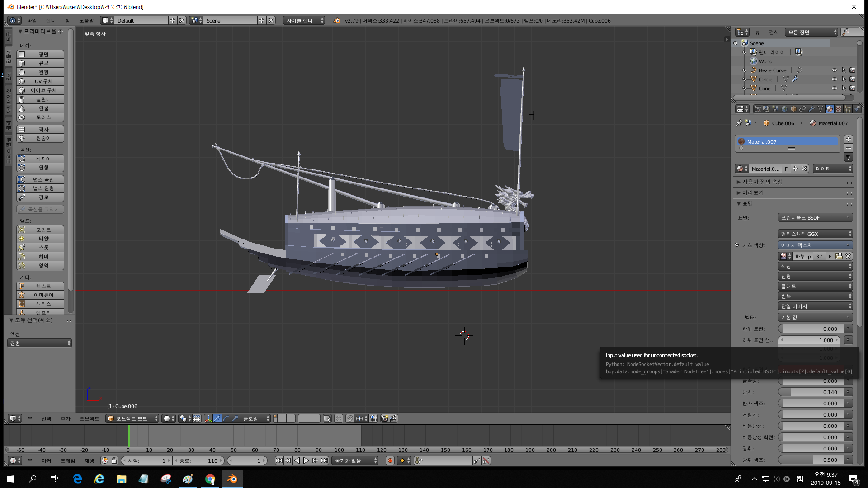The width and height of the screenshot is (868, 488).
Task: Open the Principled BSDF surface shader dropdown
Action: (815, 218)
